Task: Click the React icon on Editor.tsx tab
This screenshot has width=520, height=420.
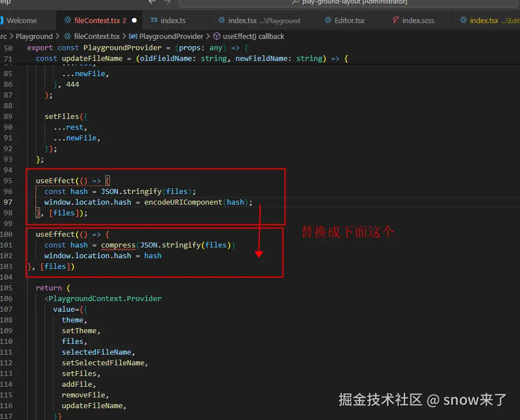Action: (x=328, y=20)
